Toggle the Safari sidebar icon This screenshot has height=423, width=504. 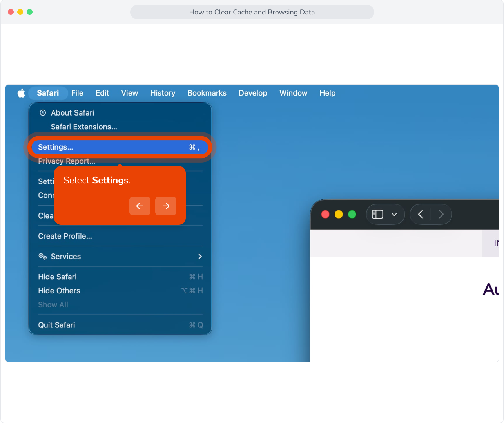tap(377, 214)
